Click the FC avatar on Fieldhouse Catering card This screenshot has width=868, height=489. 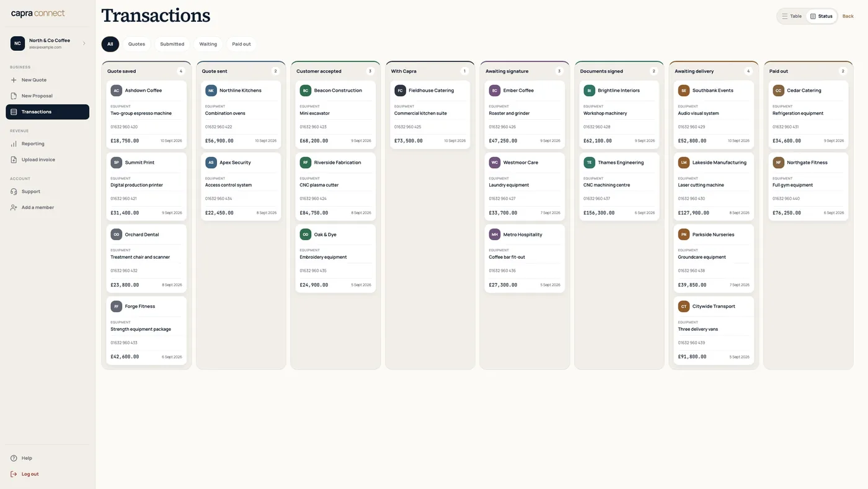point(400,91)
